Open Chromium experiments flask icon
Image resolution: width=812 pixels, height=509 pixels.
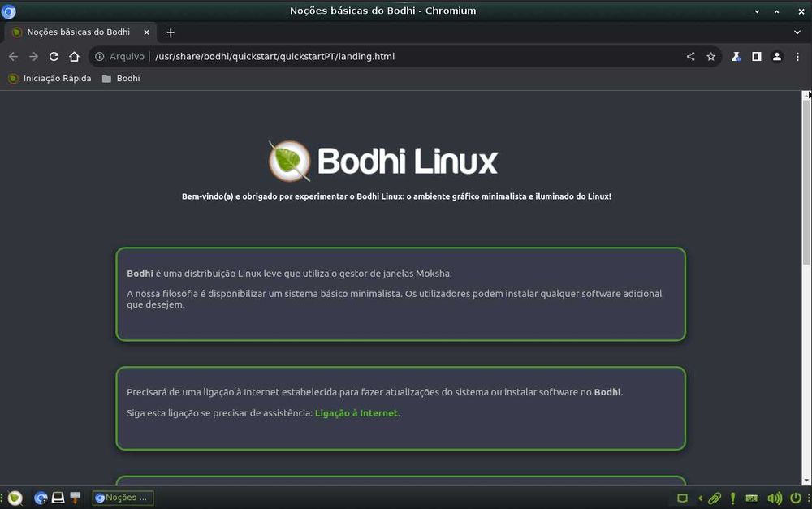coord(736,57)
